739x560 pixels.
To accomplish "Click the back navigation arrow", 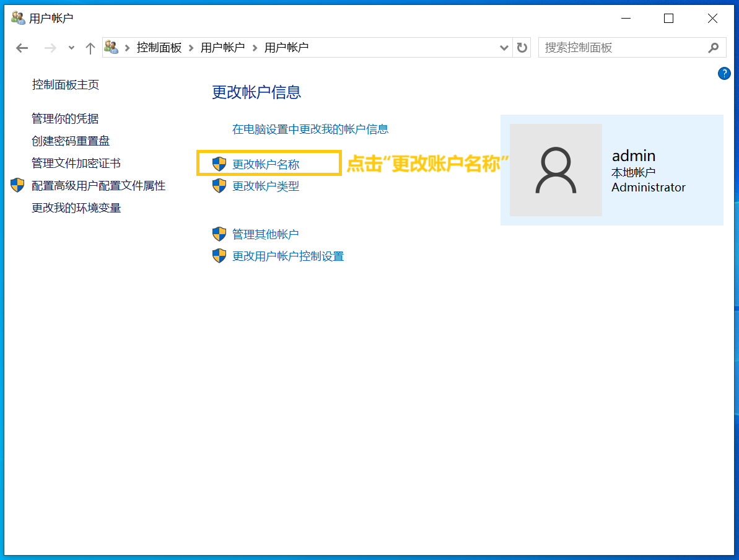I will pyautogui.click(x=22, y=47).
